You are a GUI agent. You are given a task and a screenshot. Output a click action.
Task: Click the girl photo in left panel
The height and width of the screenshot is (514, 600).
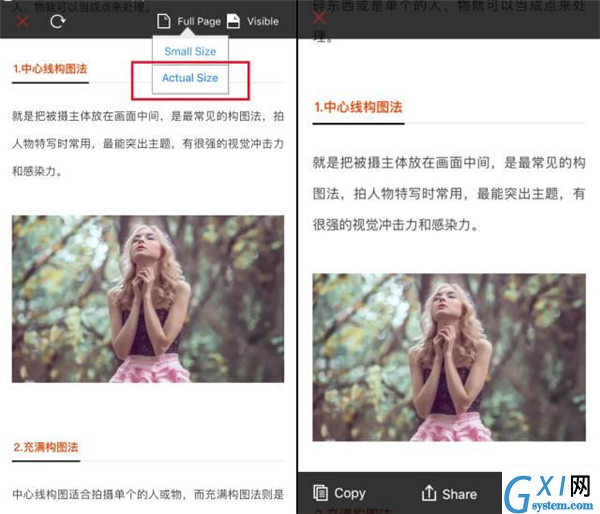148,299
